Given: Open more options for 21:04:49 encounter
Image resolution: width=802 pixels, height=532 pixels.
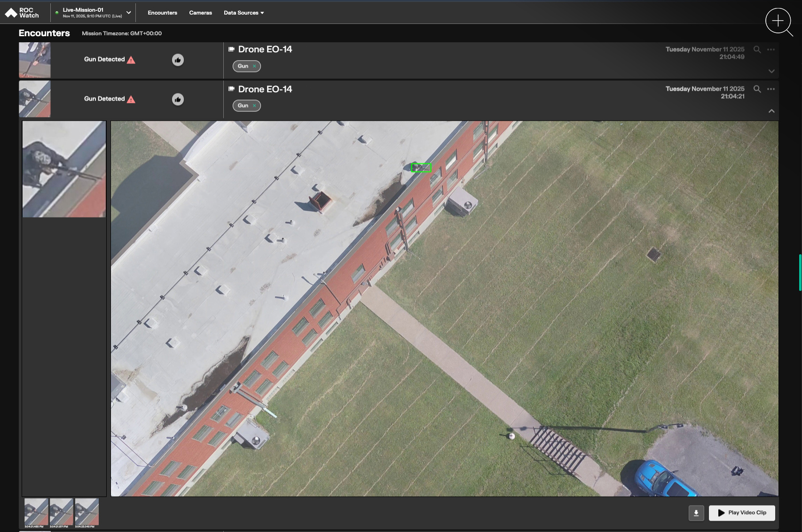Looking at the screenshot, I should [x=771, y=49].
